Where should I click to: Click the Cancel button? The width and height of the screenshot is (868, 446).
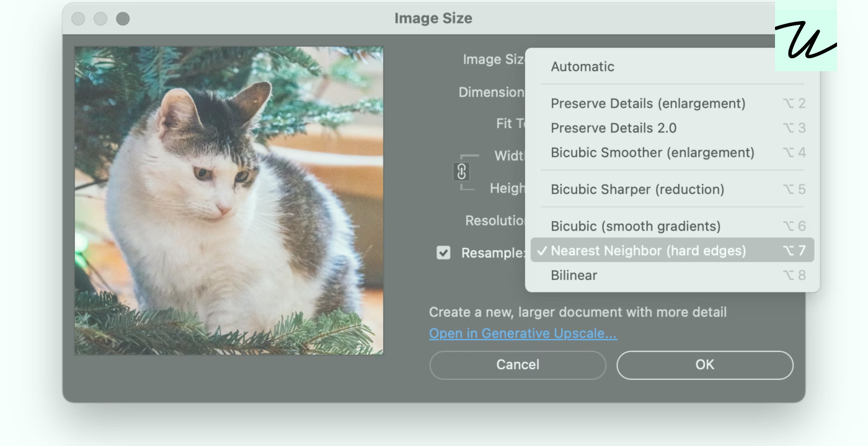[518, 365]
